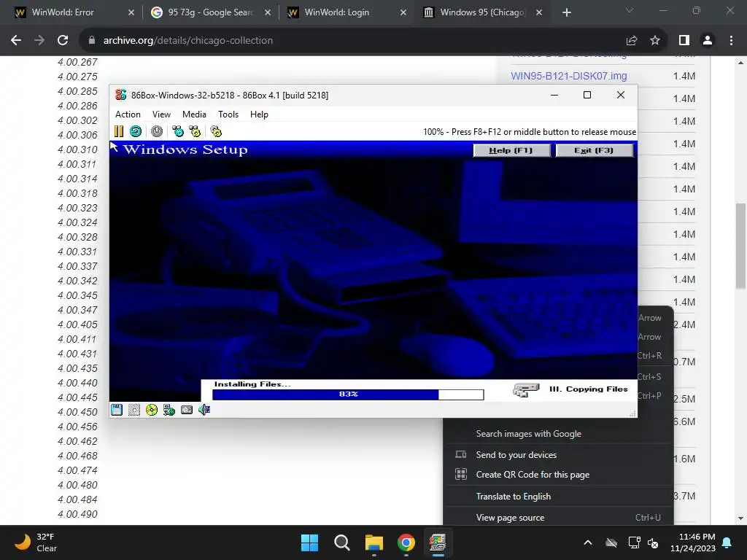This screenshot has width=747, height=560.
Task: Click the page vertical scrollbar thumb
Action: 740,246
